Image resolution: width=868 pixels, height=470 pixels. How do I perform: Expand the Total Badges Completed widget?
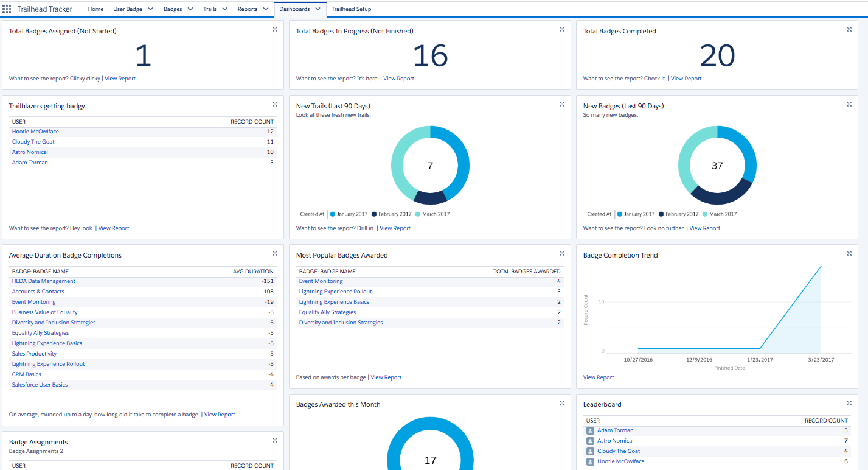pos(849,29)
